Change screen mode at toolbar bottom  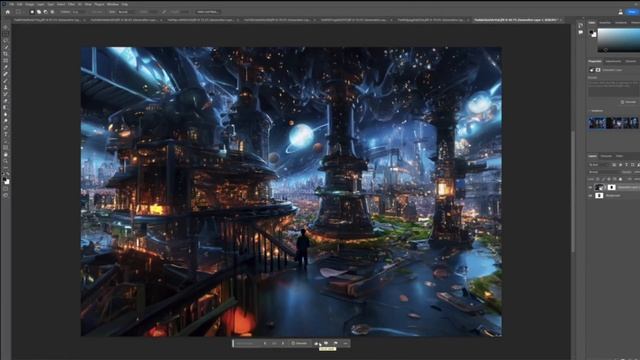[x=6, y=196]
